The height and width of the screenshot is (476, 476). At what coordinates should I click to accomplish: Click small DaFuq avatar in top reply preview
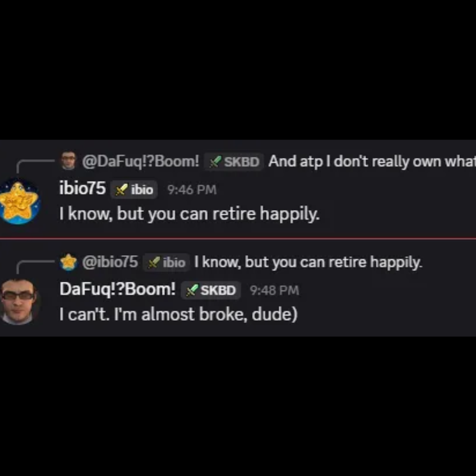(x=68, y=161)
